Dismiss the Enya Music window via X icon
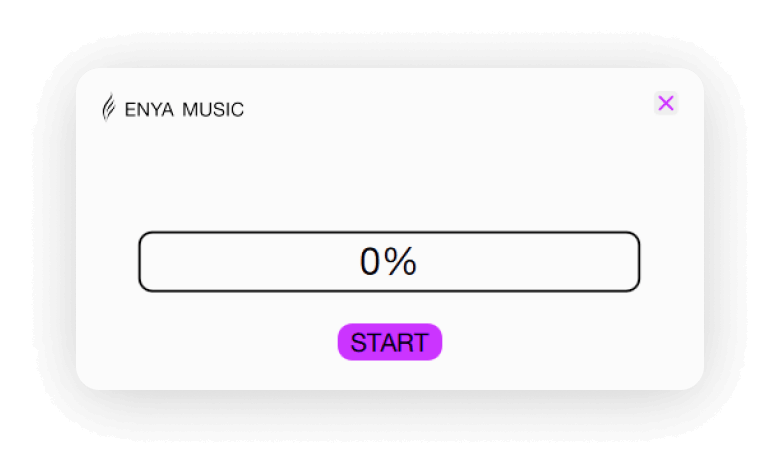 pos(666,103)
